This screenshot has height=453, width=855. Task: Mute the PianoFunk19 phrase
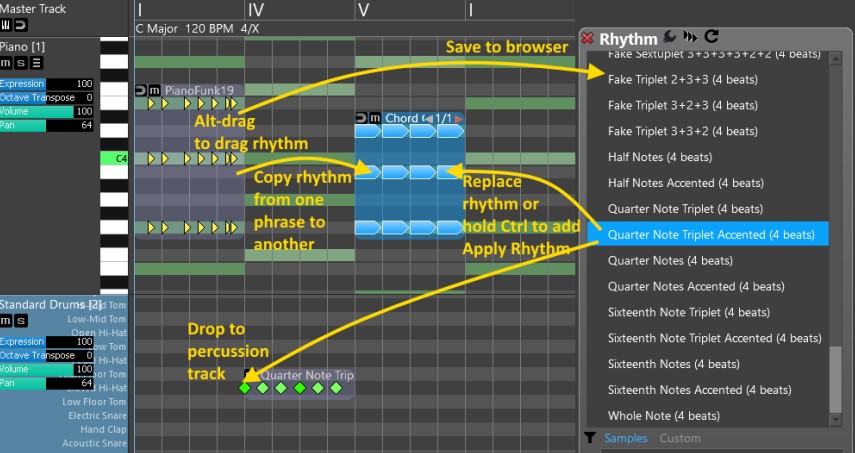coord(155,90)
